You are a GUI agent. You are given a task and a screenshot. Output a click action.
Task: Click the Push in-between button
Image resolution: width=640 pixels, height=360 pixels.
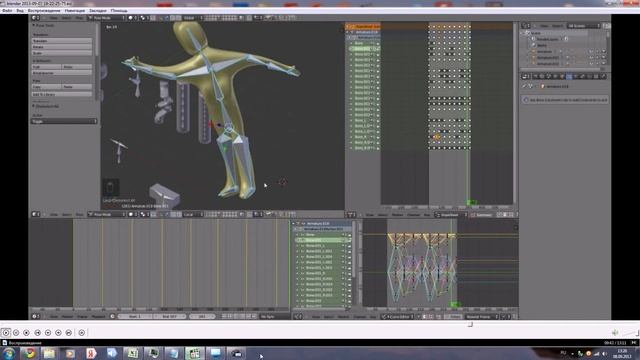pyautogui.click(x=47, y=67)
